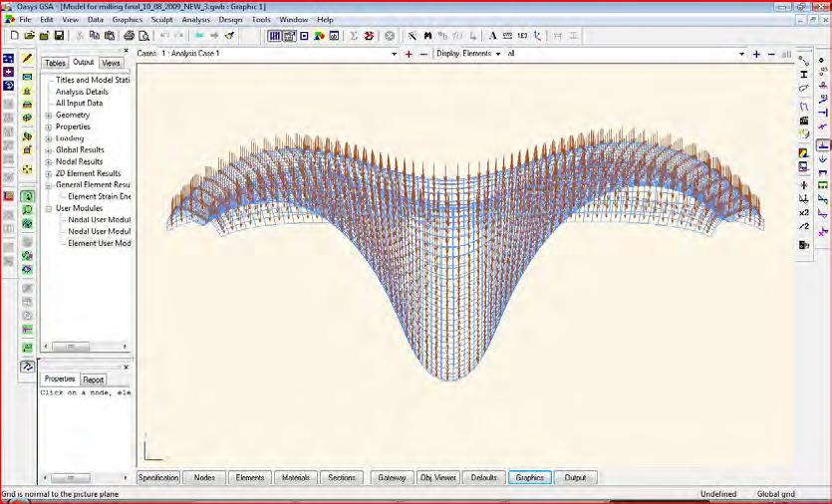This screenshot has width=832, height=504.
Task: Expand the Geometry tree node
Action: pos(49,116)
